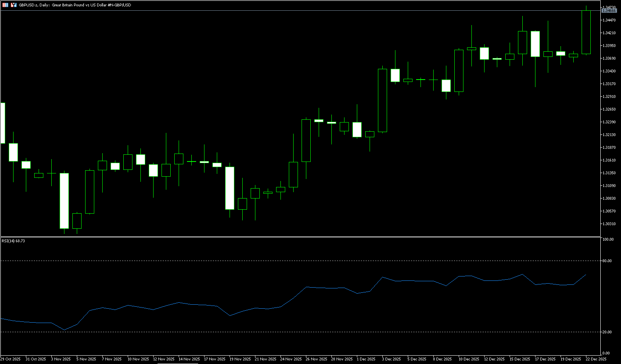Click the 1.30310 price scale label
Viewport: 621px width, 364px height.
click(609, 224)
